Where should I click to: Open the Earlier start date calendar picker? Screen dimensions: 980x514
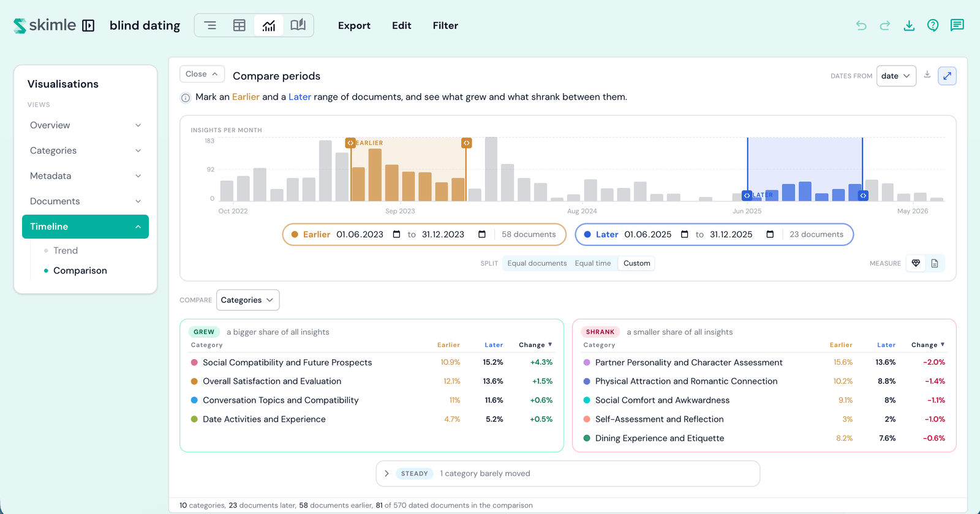(x=396, y=234)
